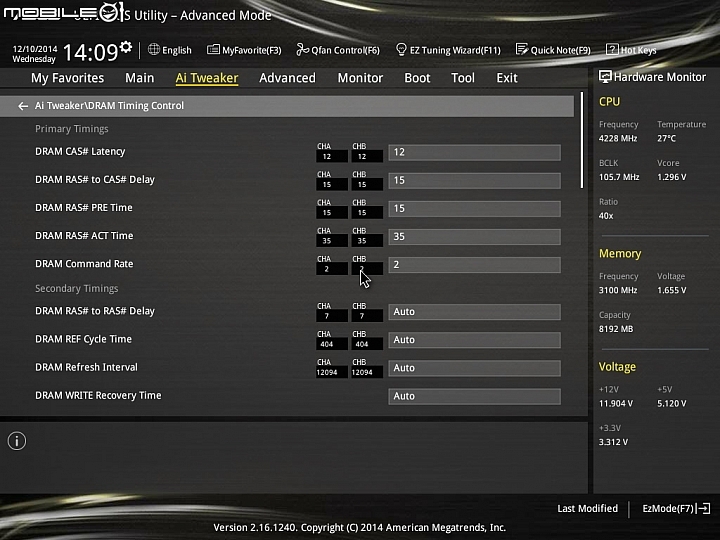Screen dimensions: 720x540
Task: Click CHA value 12 for CAS# Latency
Action: [x=332, y=157]
